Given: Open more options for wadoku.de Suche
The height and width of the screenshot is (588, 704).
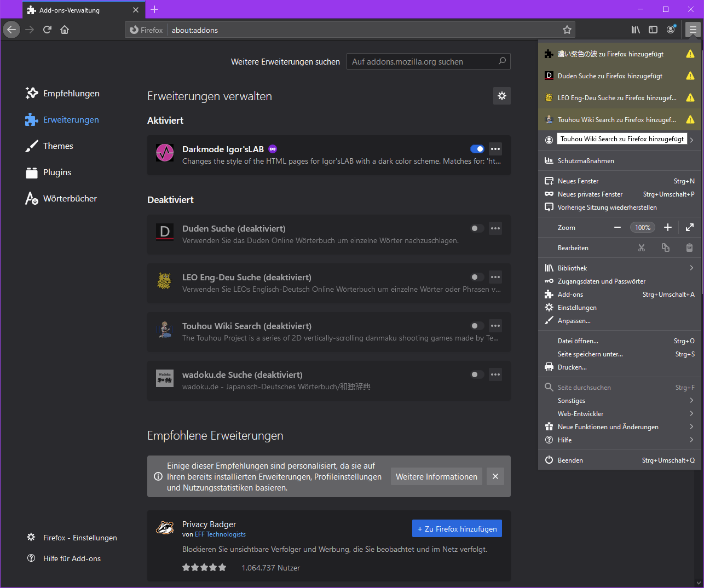Looking at the screenshot, I should tap(495, 374).
